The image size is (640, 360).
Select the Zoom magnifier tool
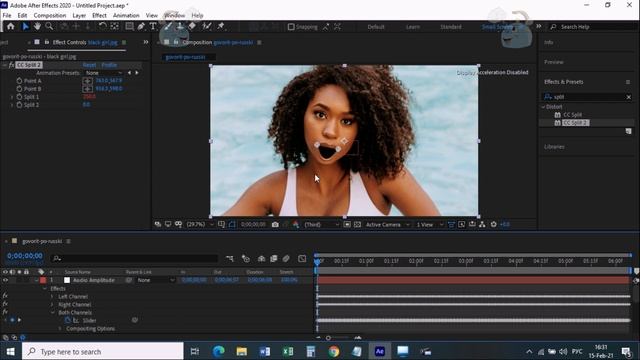pyautogui.click(x=49, y=26)
